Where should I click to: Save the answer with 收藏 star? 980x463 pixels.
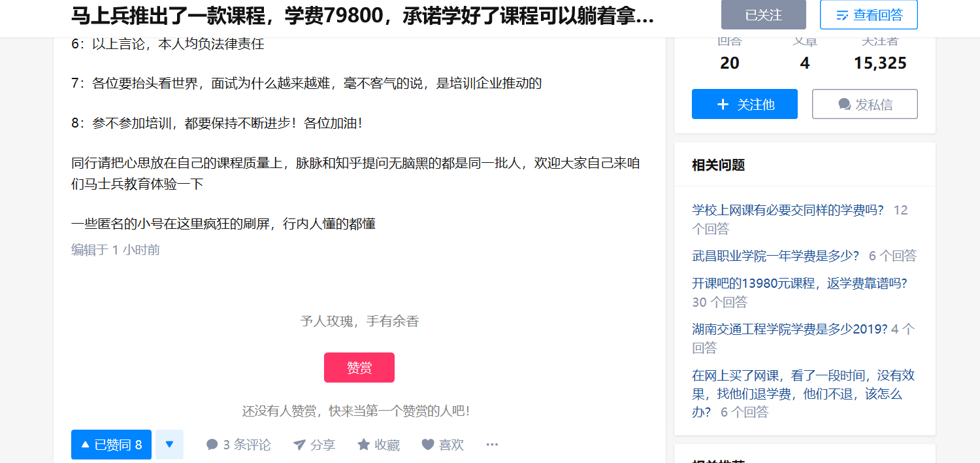pyautogui.click(x=378, y=445)
